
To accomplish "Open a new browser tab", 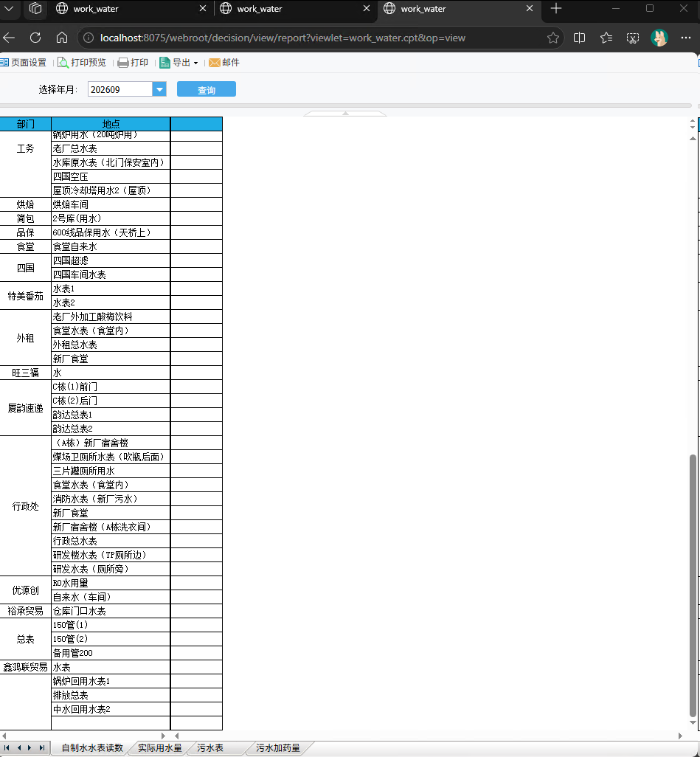I will coord(556,9).
